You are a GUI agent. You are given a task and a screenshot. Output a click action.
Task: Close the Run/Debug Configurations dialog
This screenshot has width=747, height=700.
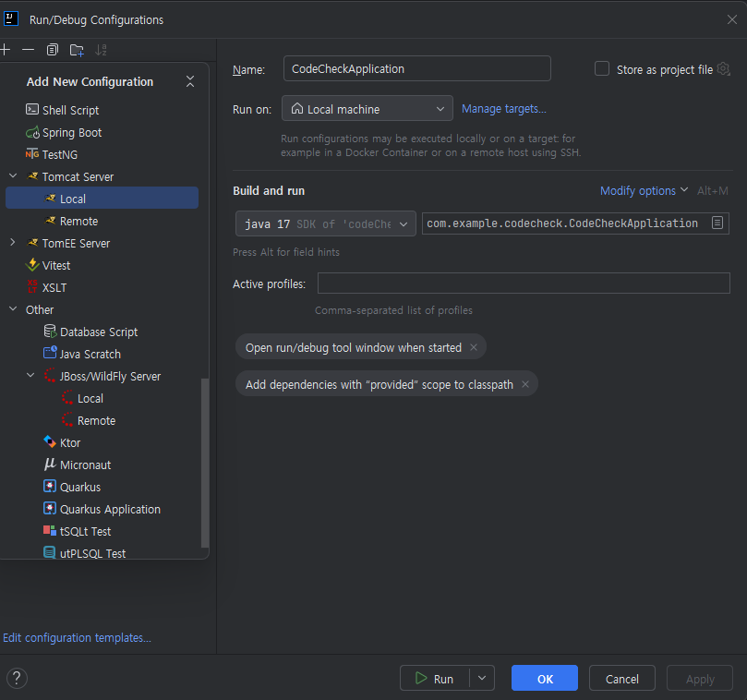[x=731, y=19]
